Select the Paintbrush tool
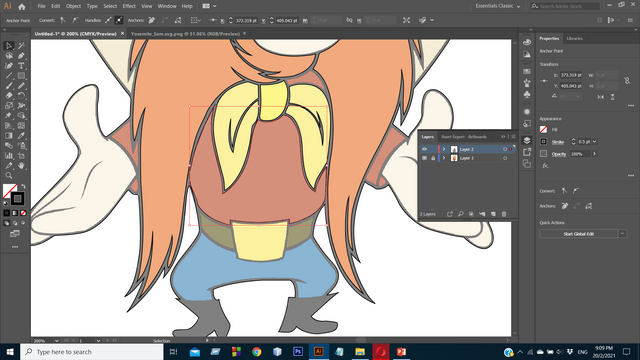This screenshot has width=640, height=360. point(9,86)
